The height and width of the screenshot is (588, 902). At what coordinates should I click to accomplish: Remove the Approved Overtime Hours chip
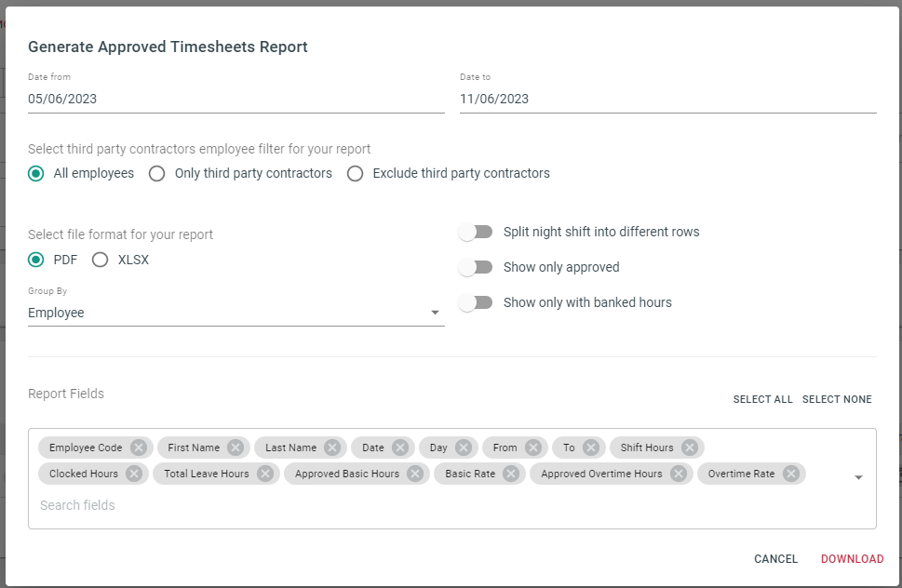click(x=679, y=474)
